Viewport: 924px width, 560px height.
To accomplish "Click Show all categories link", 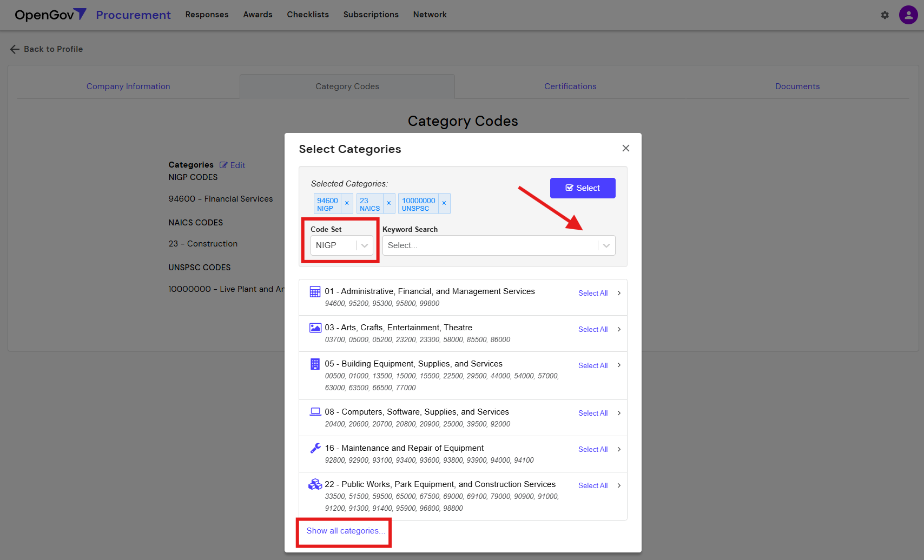I will (346, 531).
